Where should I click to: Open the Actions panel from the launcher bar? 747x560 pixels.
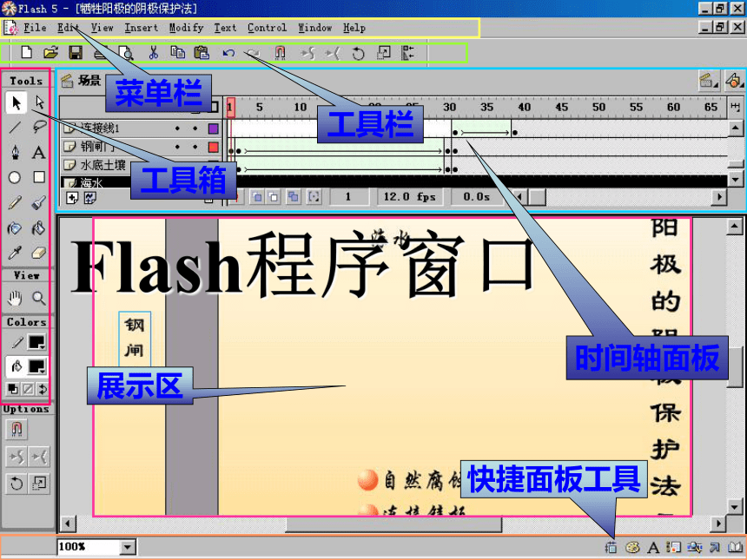715,548
